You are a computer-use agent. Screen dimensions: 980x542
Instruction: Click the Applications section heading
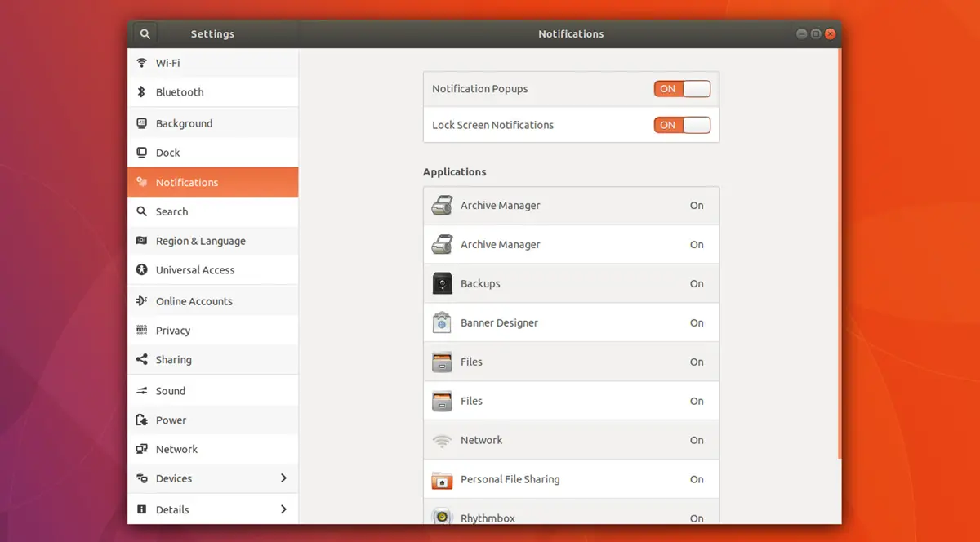[455, 172]
